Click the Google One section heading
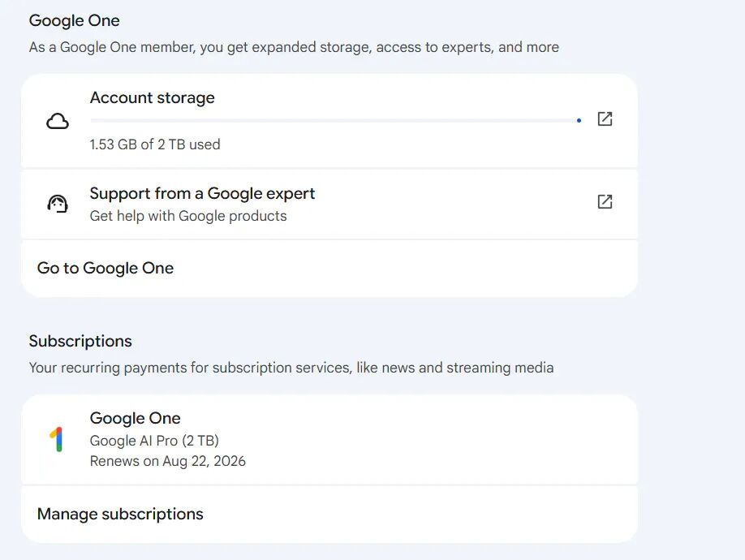 pyautogui.click(x=74, y=20)
